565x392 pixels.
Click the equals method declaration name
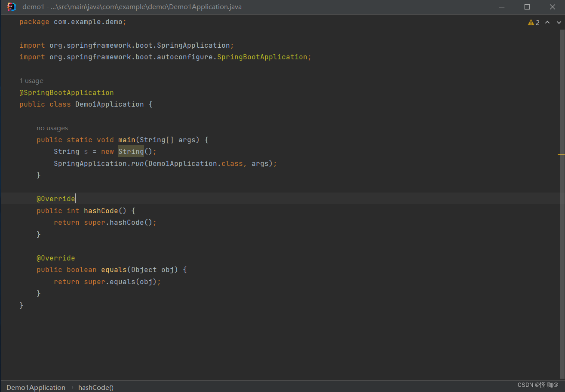click(x=114, y=269)
